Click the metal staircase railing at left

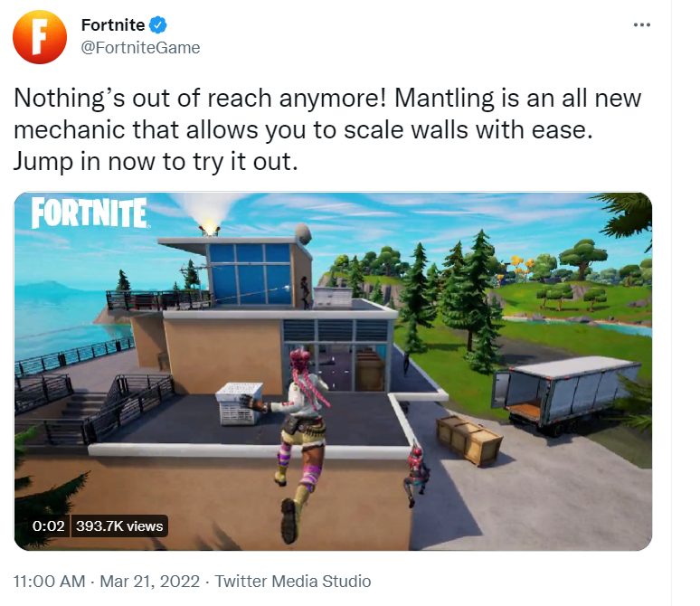[128, 406]
